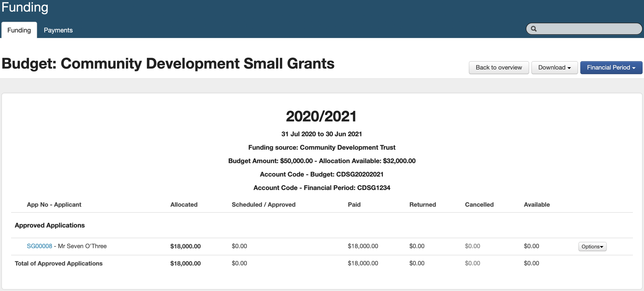
Task: Select the Funding tab
Action: 19,30
